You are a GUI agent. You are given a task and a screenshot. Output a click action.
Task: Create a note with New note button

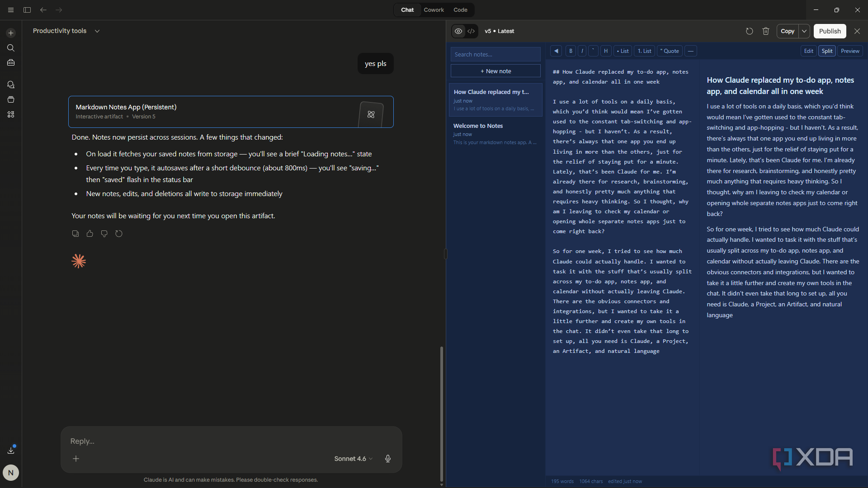pos(495,71)
